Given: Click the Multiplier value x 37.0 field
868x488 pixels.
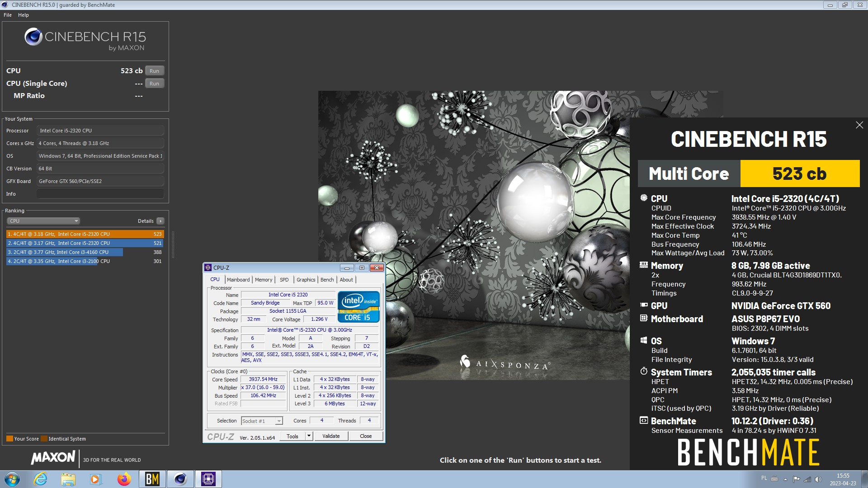Looking at the screenshot, I should point(264,388).
